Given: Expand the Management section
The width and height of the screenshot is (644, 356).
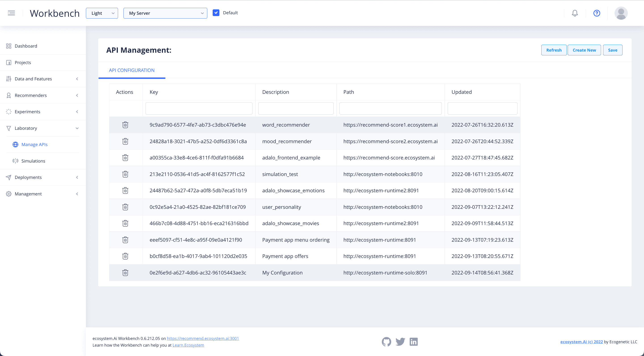Looking at the screenshot, I should click(x=77, y=194).
